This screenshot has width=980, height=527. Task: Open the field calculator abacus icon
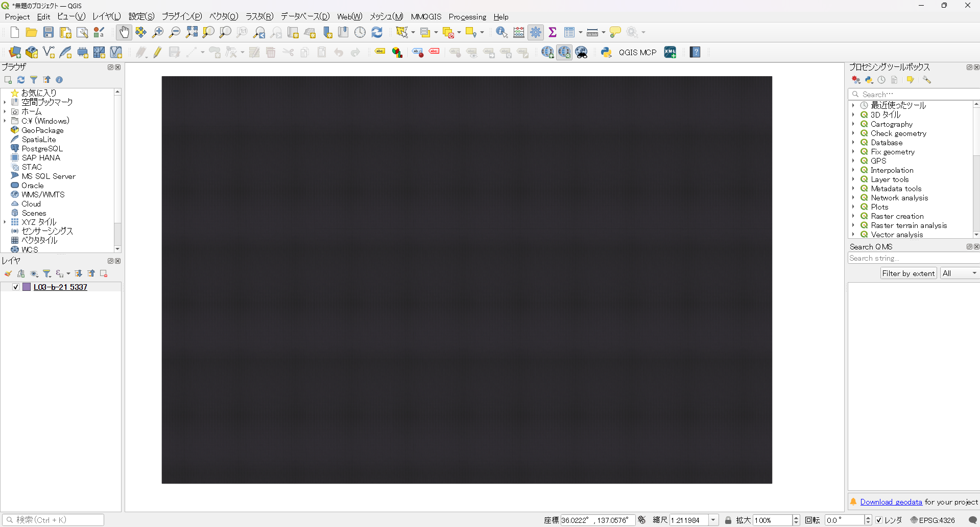[519, 32]
